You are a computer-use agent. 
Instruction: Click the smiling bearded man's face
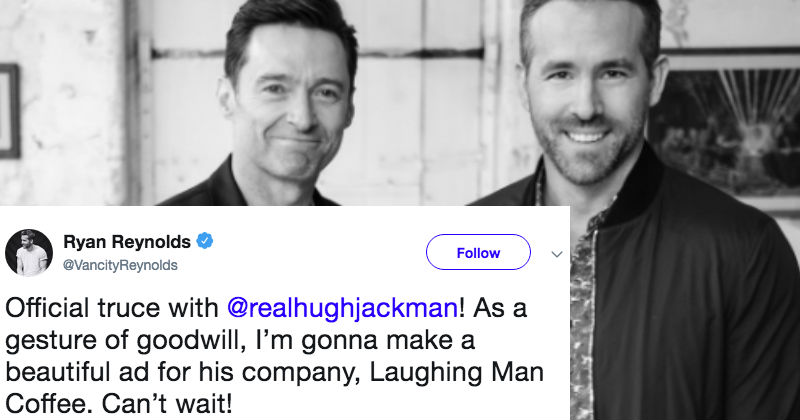click(587, 97)
